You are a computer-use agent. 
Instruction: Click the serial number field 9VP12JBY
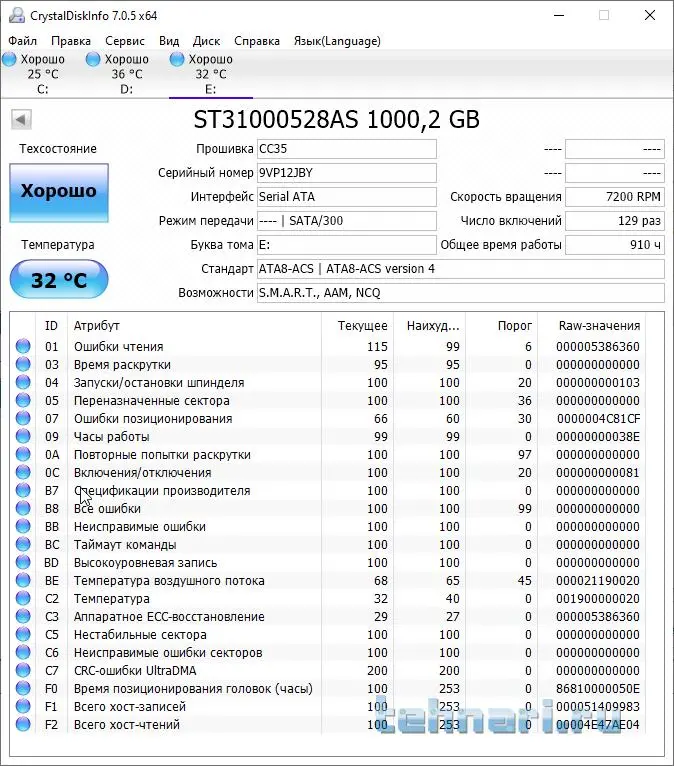point(347,173)
